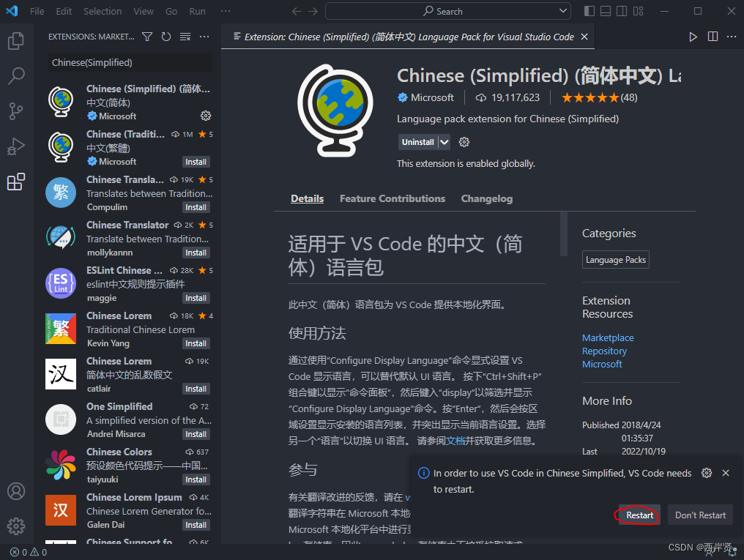
Task: Install the Chinese Translation extension by Compulim
Action: click(196, 207)
